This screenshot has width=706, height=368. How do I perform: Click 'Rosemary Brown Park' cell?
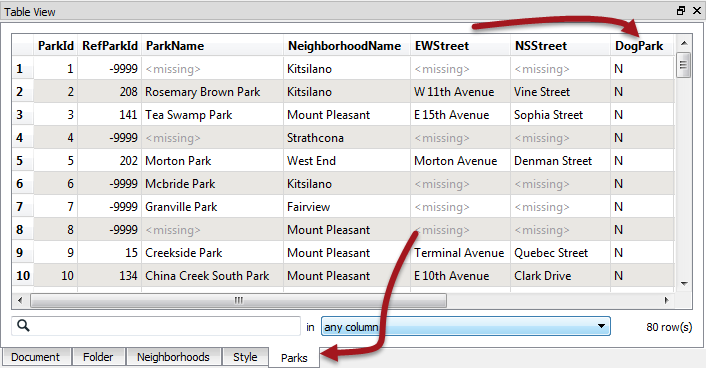[213, 92]
